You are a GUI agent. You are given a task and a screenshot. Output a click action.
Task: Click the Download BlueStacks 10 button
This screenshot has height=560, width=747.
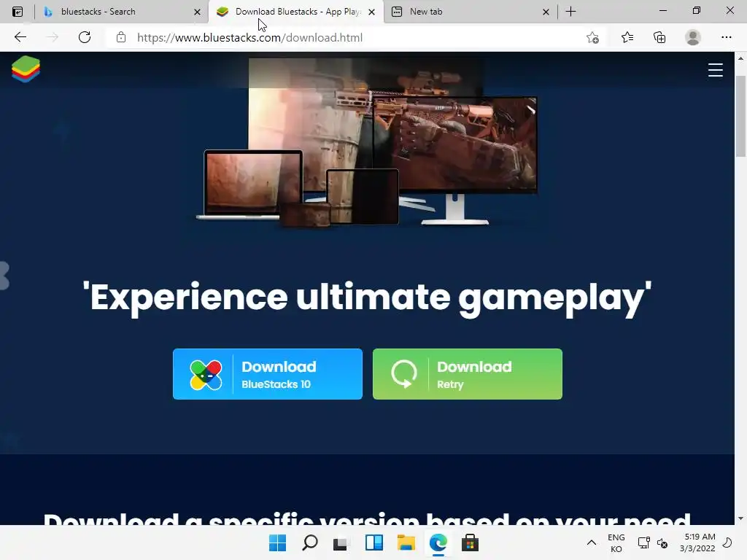[268, 374]
